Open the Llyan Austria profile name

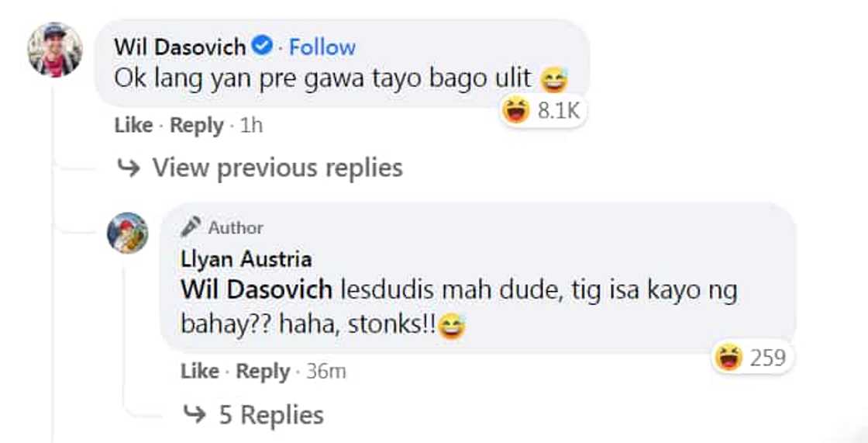pos(246,258)
